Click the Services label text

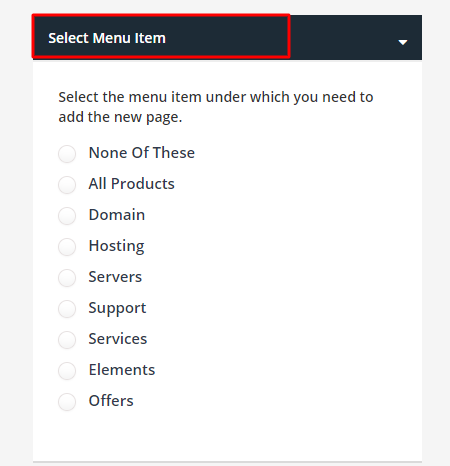118,339
